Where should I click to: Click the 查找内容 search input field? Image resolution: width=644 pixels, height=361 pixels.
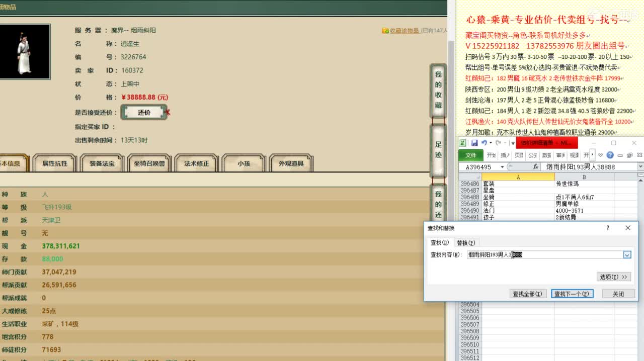pyautogui.click(x=545, y=255)
